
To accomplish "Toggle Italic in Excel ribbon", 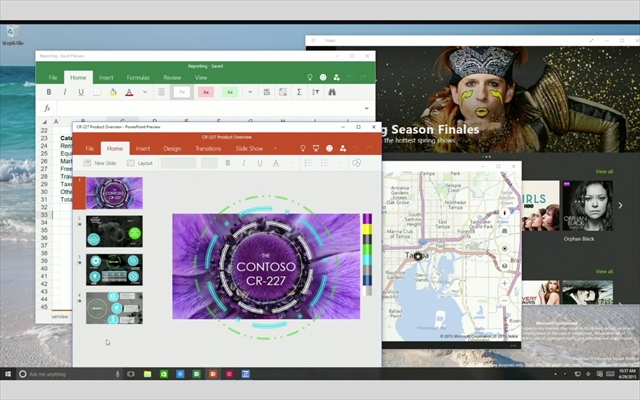I will [x=64, y=92].
